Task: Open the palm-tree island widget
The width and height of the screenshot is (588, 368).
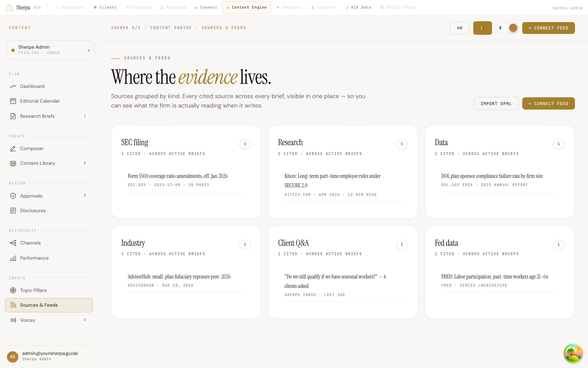Action: [x=573, y=353]
